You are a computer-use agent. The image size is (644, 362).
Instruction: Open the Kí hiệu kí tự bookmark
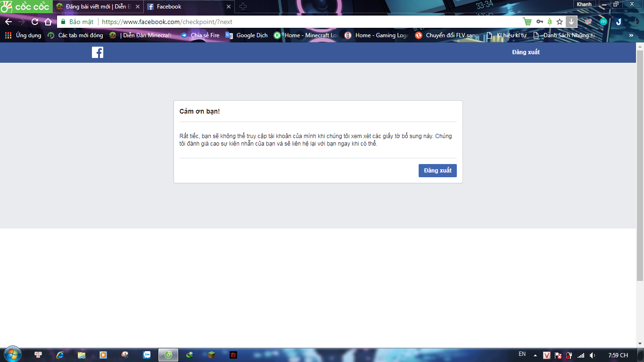(x=506, y=35)
